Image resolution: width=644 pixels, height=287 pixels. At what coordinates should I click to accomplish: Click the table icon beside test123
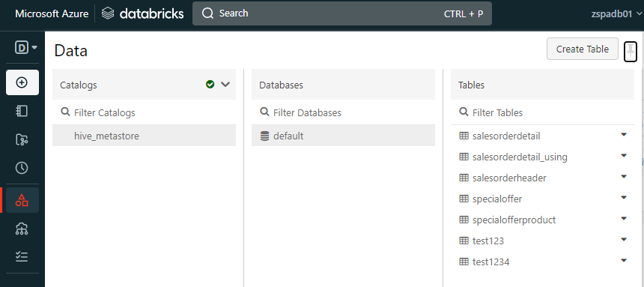[464, 241]
